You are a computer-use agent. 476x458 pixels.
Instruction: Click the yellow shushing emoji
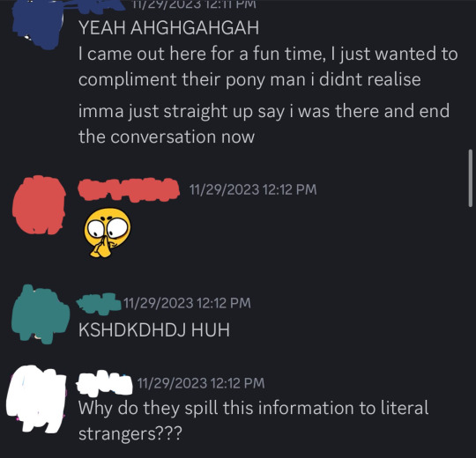(108, 233)
